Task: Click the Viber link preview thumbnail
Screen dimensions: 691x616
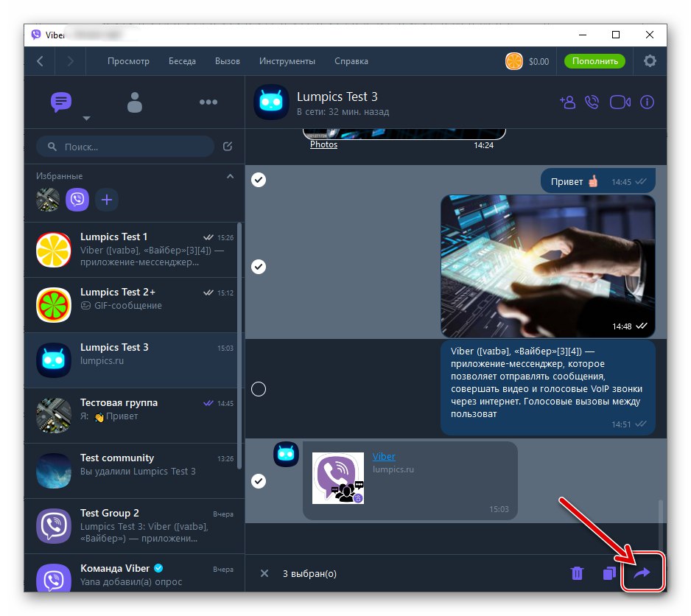Action: click(338, 478)
